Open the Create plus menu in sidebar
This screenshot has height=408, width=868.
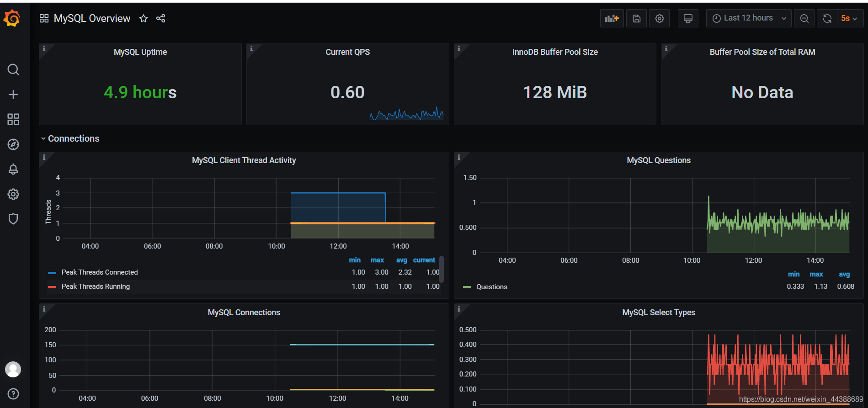(x=13, y=95)
